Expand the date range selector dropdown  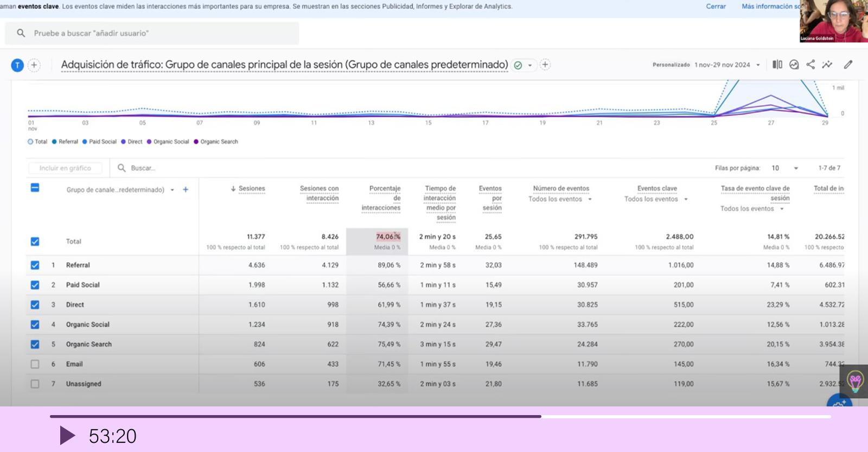(x=758, y=65)
